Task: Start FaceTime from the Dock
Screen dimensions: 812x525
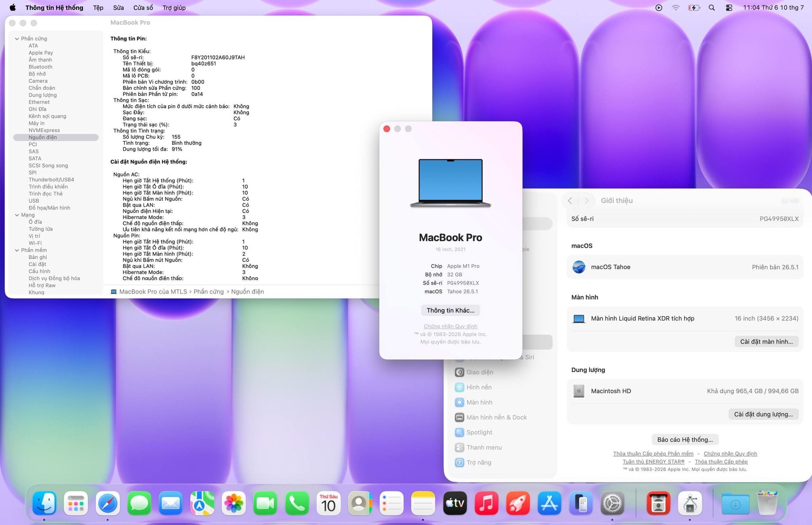Action: (x=265, y=503)
